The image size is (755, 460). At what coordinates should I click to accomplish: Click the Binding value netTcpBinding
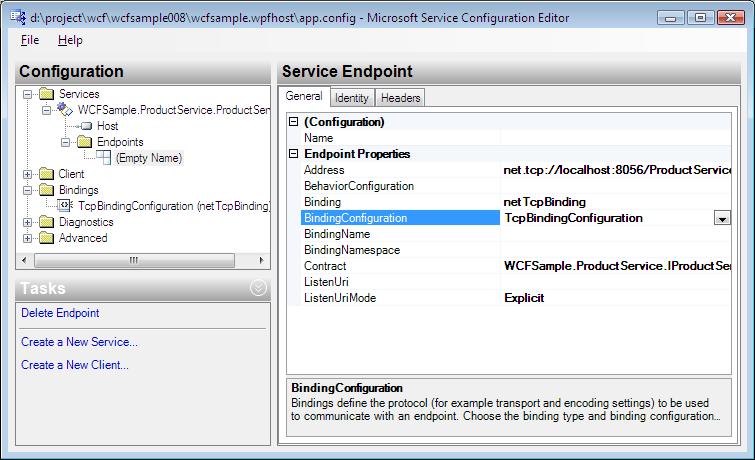(x=545, y=202)
